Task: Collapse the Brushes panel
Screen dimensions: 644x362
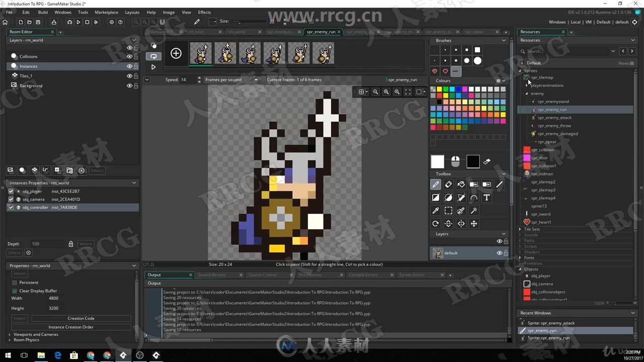Action: pos(504,40)
